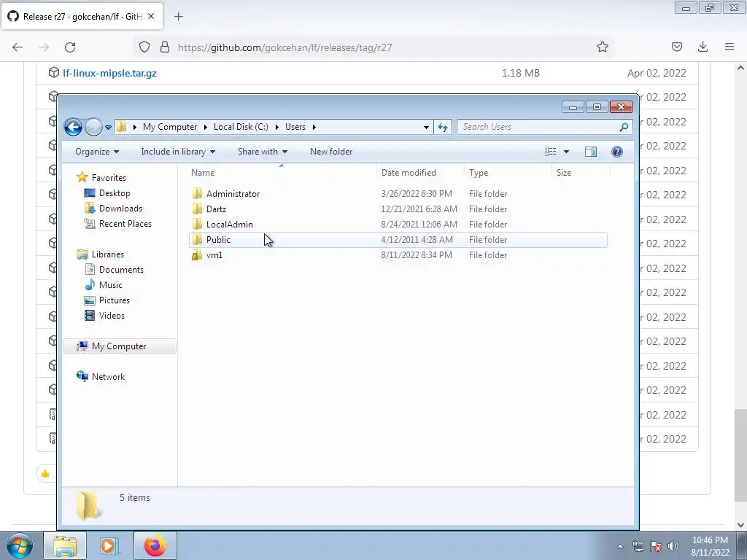Open Save to Pocket in Firefox toolbar
This screenshot has height=560, width=747.
[677, 47]
